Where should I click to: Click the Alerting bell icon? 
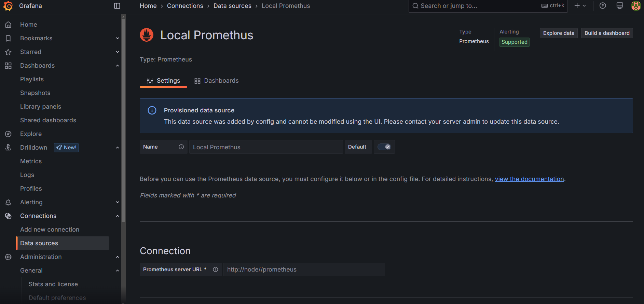tap(8, 202)
